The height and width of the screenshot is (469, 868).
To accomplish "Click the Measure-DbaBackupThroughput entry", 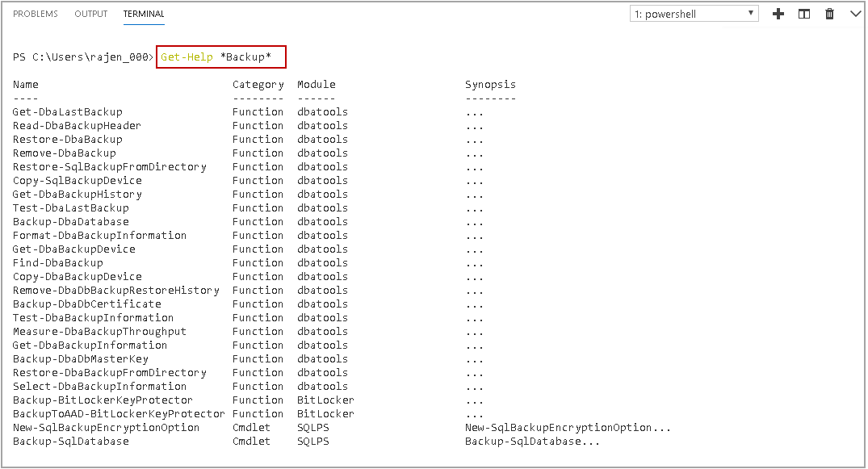I will coord(99,332).
